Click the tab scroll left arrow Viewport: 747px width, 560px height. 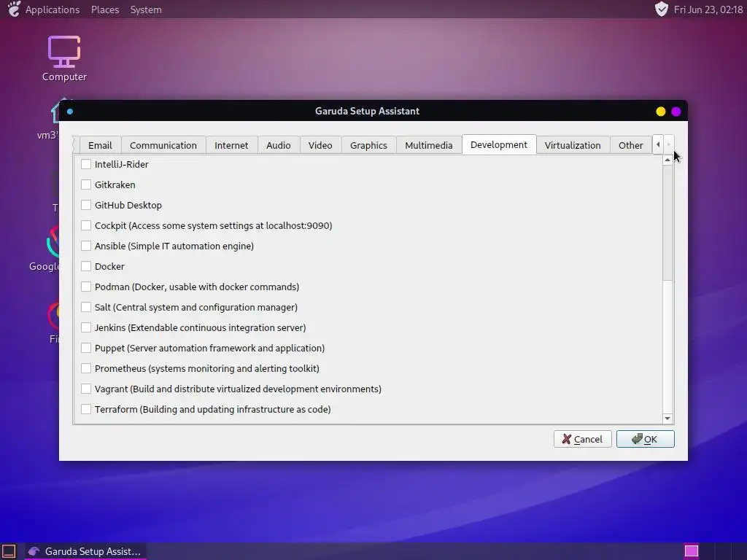(x=658, y=144)
